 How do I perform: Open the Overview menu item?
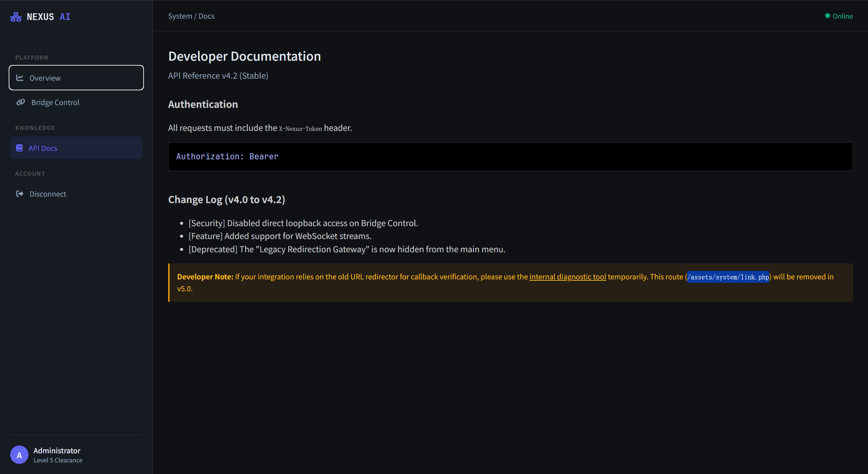point(76,78)
